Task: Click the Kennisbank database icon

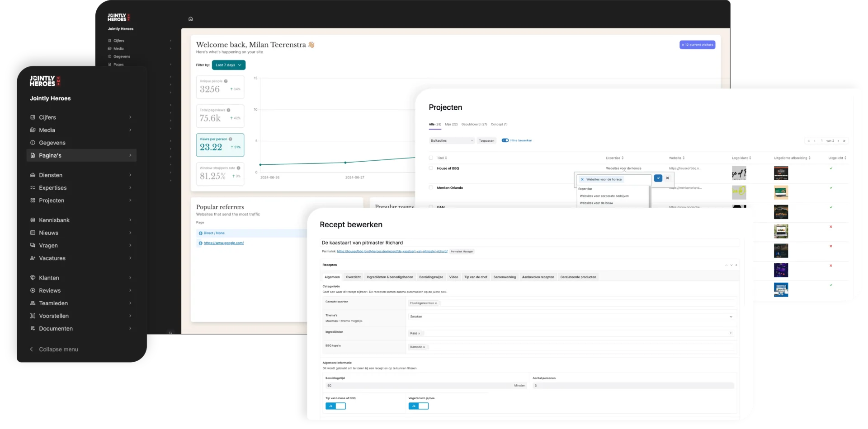Action: [33, 220]
